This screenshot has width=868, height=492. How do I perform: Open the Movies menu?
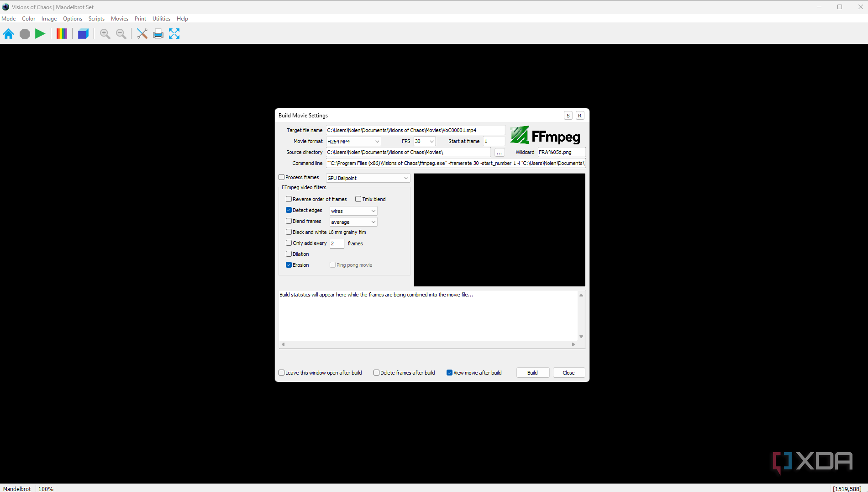pos(120,19)
